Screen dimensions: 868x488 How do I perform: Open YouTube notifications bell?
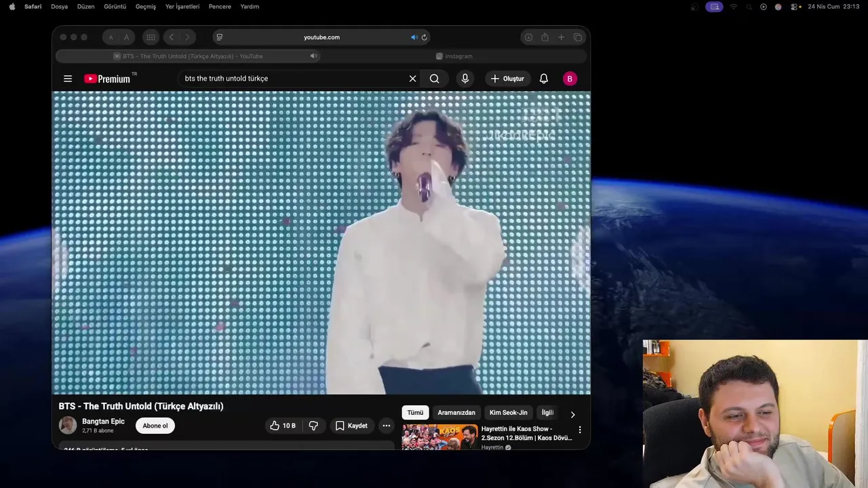[x=544, y=79]
